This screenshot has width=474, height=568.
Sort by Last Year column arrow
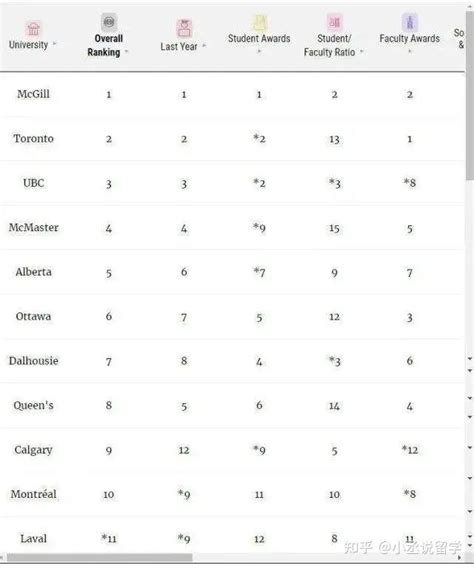[204, 46]
